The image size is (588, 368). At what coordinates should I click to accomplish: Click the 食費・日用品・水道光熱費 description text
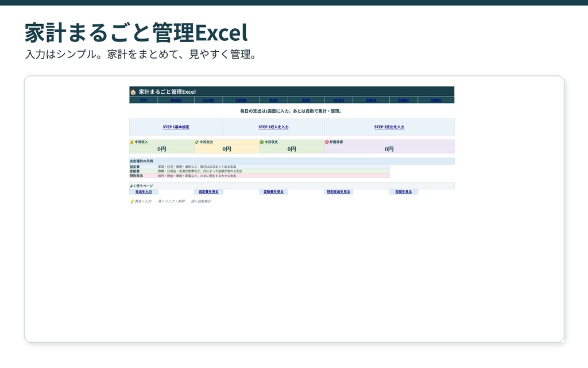200,171
